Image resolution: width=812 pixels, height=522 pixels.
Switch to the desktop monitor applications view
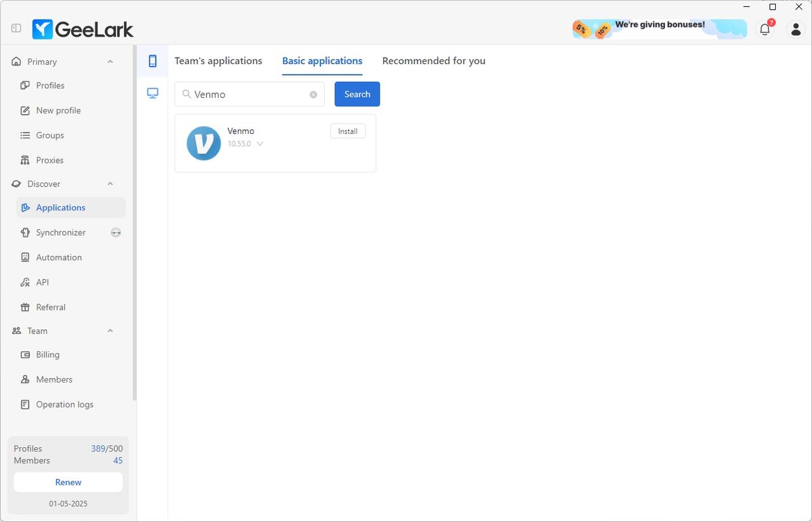pos(152,93)
